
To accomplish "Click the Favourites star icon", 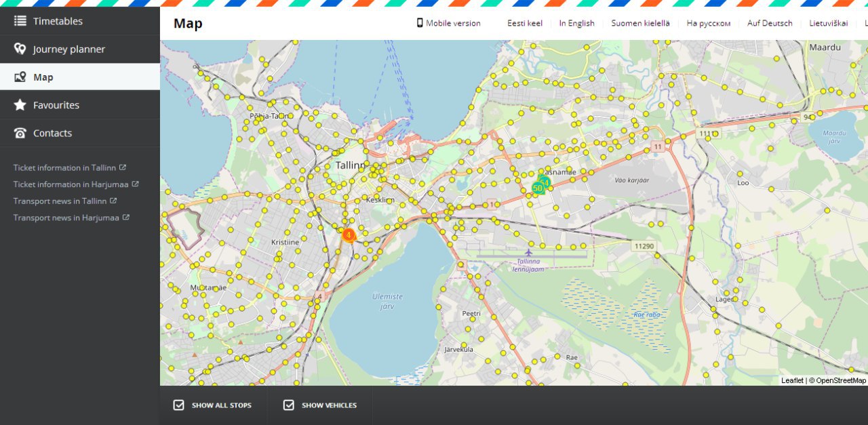I will pos(20,105).
